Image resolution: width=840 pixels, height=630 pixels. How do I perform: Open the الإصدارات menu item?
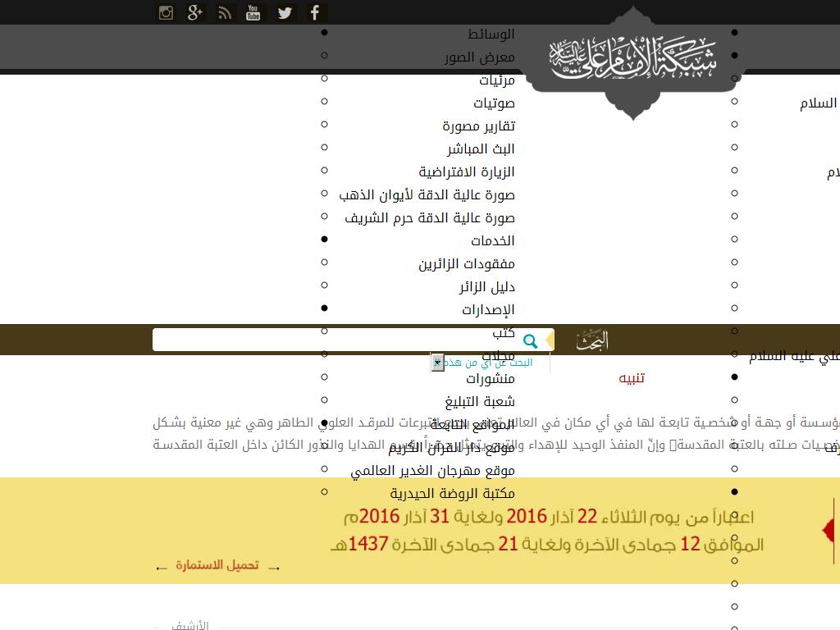click(x=488, y=309)
